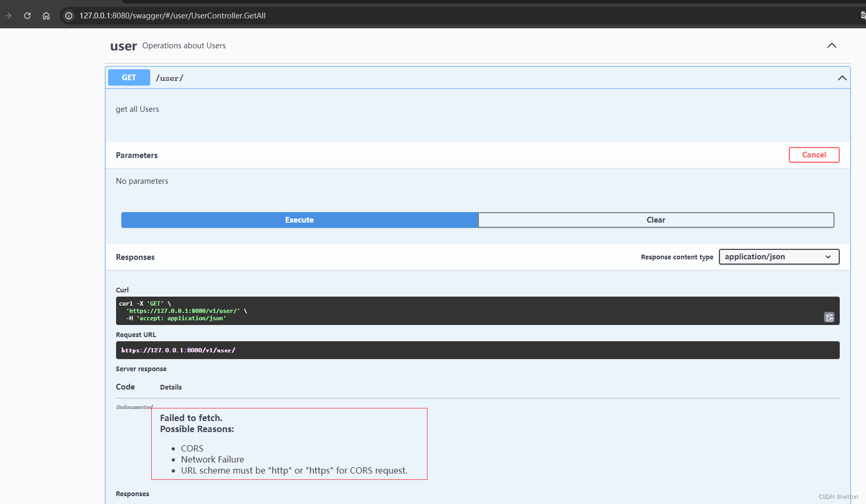Viewport: 866px width, 504px height.
Task: Focus the browser address bar
Action: (x=368, y=16)
